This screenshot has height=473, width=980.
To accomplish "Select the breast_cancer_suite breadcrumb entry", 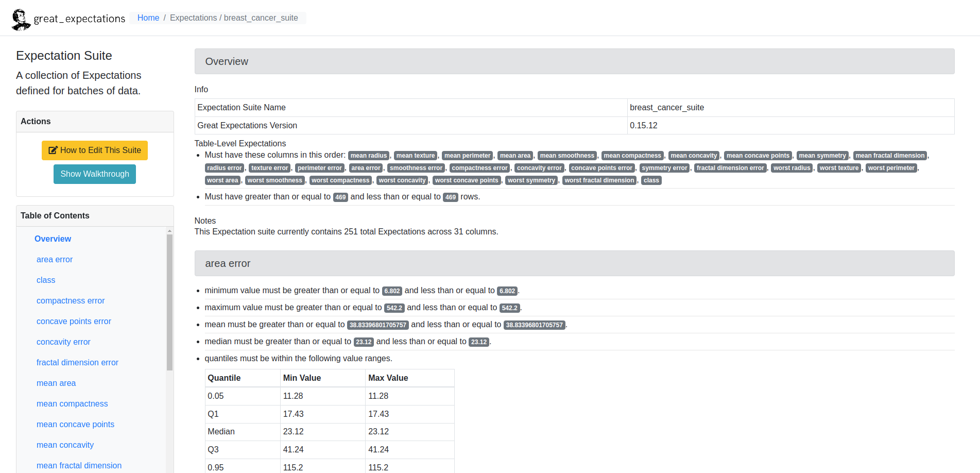I will (x=261, y=18).
